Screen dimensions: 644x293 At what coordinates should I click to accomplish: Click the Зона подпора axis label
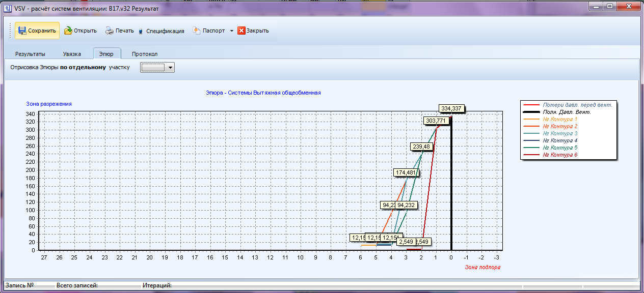482,267
